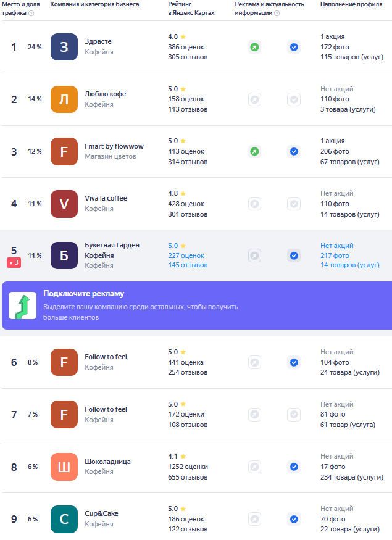This screenshot has width=392, height=540.
Task: Click the green advertising arrow icon for Здрасте
Action: pos(254,47)
